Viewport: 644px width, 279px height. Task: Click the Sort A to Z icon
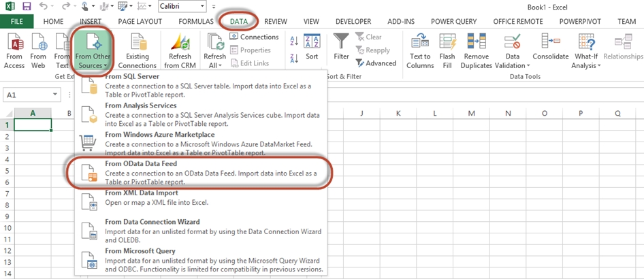[x=294, y=41]
